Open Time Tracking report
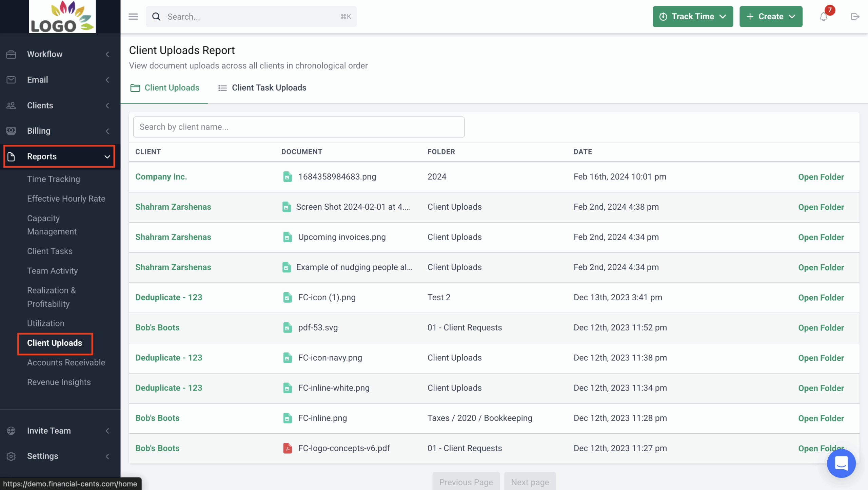This screenshot has width=868, height=490. pyautogui.click(x=54, y=179)
